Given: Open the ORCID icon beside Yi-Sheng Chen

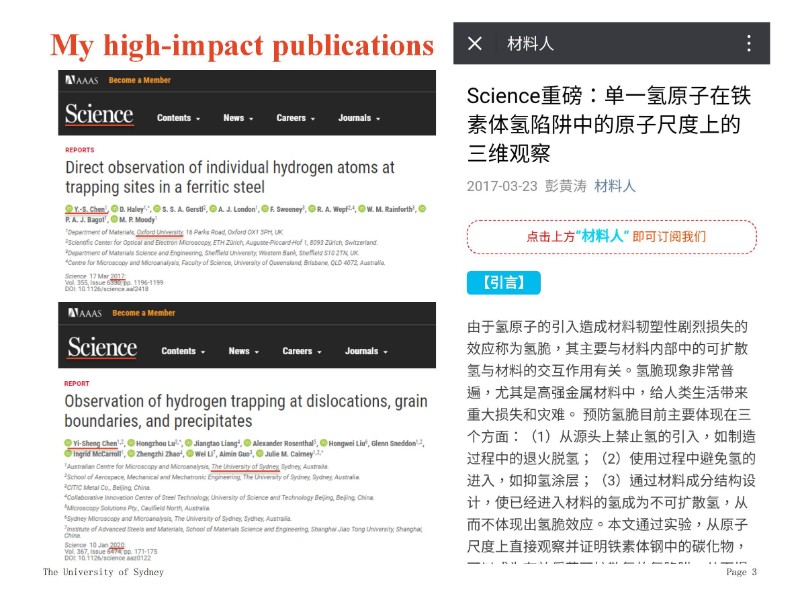Looking at the screenshot, I should click(68, 443).
